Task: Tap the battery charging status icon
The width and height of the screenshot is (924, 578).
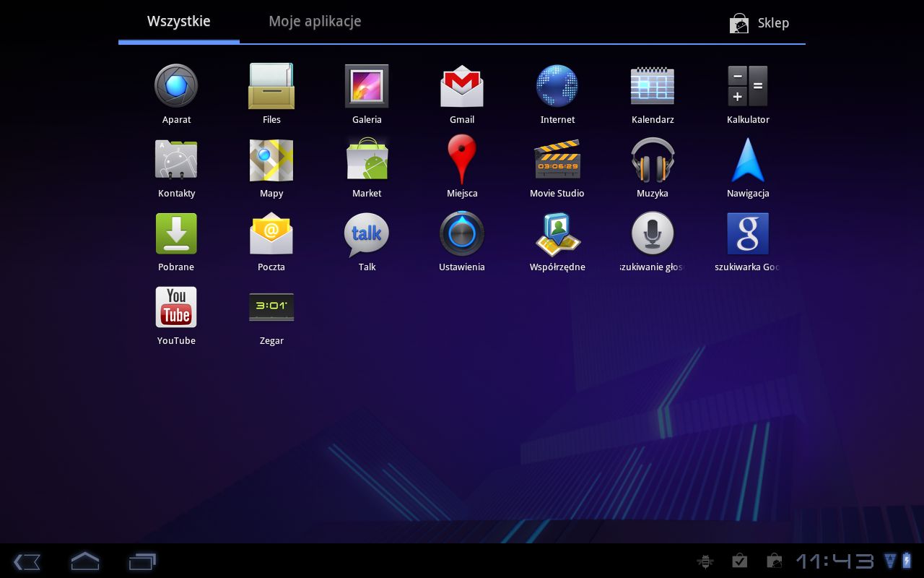Action: pyautogui.click(x=907, y=561)
